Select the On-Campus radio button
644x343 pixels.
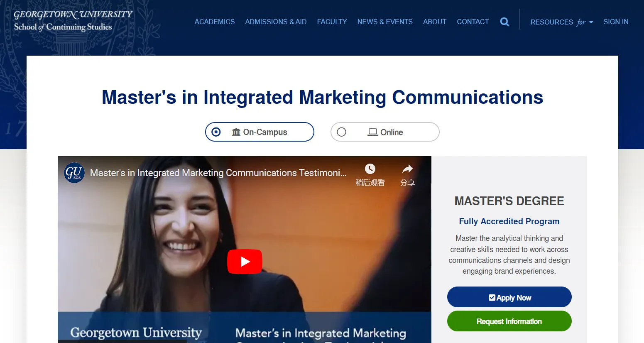click(216, 132)
